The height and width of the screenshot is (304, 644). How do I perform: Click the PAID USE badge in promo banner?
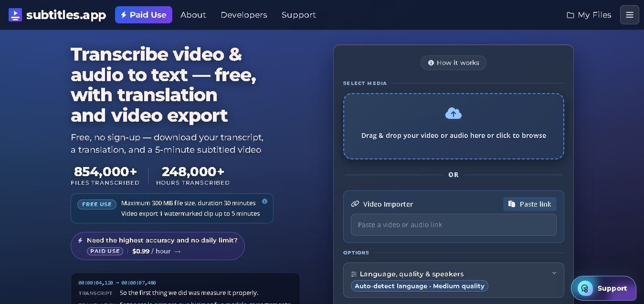click(x=105, y=251)
